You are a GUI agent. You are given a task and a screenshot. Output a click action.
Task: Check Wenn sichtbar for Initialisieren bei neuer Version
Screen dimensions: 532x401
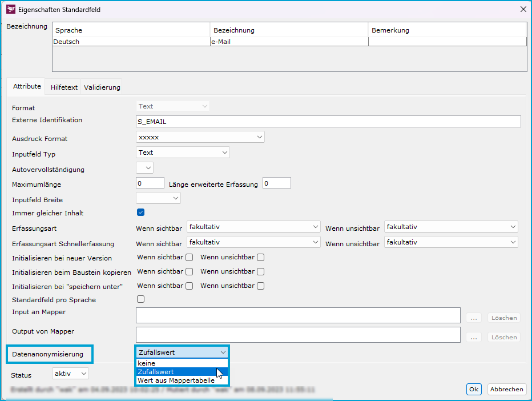[189, 258]
